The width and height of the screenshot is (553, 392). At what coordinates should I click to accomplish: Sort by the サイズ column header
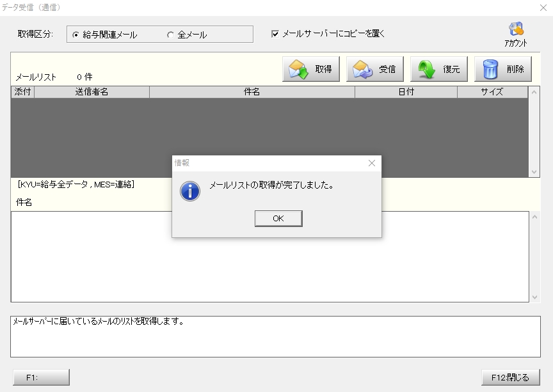pyautogui.click(x=492, y=92)
